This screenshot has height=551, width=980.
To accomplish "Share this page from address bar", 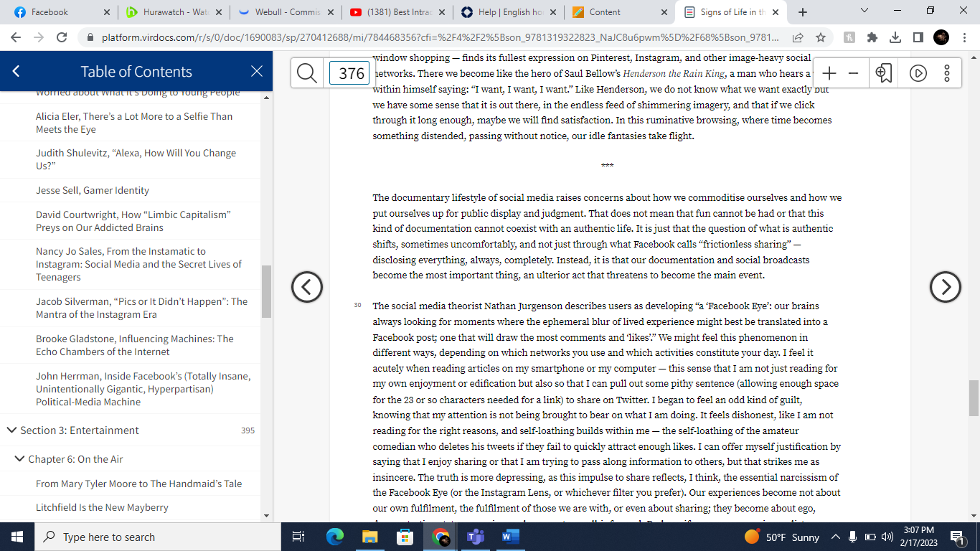I will pyautogui.click(x=798, y=37).
